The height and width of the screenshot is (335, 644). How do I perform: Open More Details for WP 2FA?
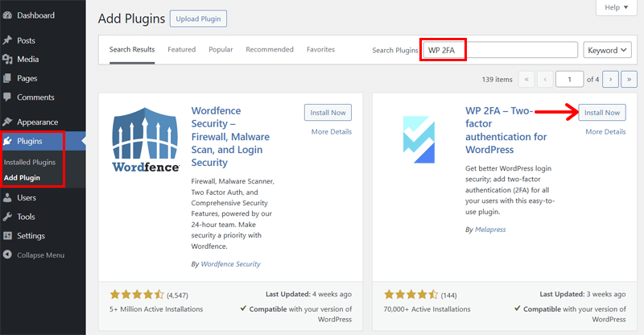pyautogui.click(x=606, y=131)
